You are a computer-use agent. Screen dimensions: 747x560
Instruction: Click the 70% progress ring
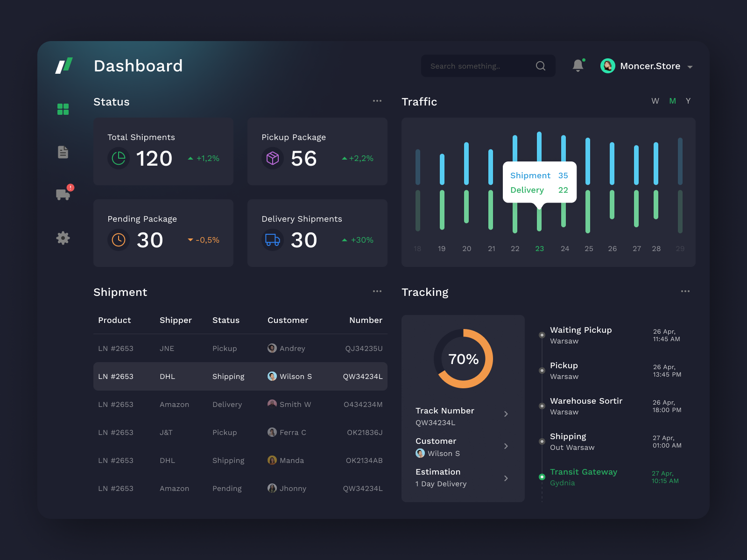click(x=463, y=359)
